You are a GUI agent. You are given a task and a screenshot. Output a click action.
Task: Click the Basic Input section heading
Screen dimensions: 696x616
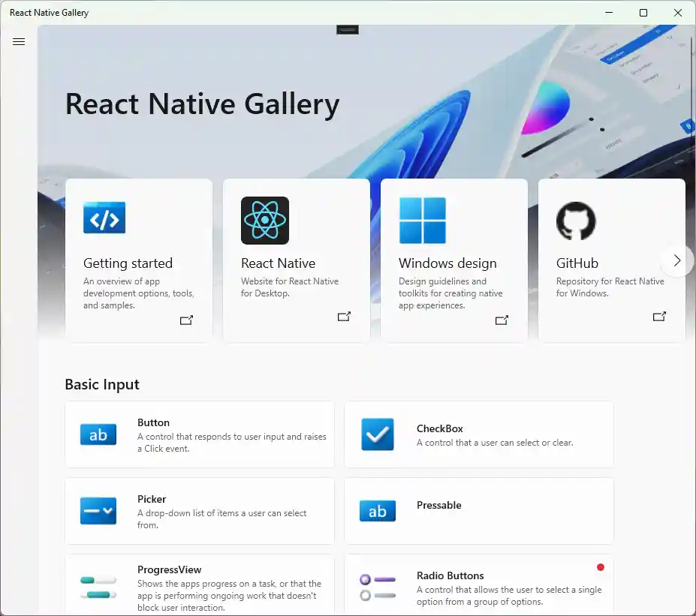tap(102, 384)
